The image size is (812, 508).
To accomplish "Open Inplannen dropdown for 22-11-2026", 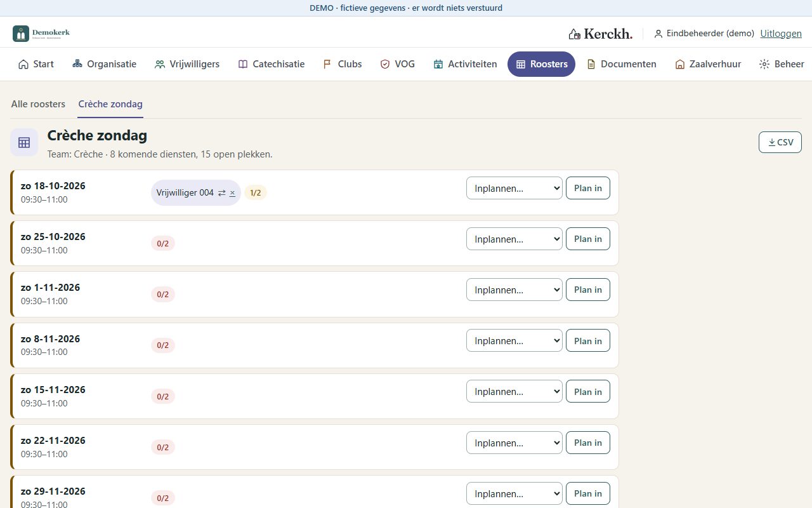I will tap(514, 443).
